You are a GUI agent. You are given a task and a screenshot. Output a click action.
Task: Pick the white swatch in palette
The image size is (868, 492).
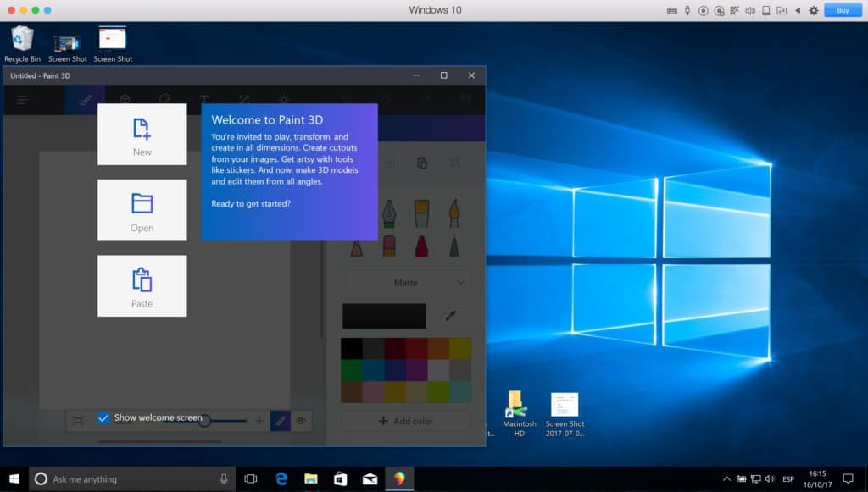click(438, 370)
